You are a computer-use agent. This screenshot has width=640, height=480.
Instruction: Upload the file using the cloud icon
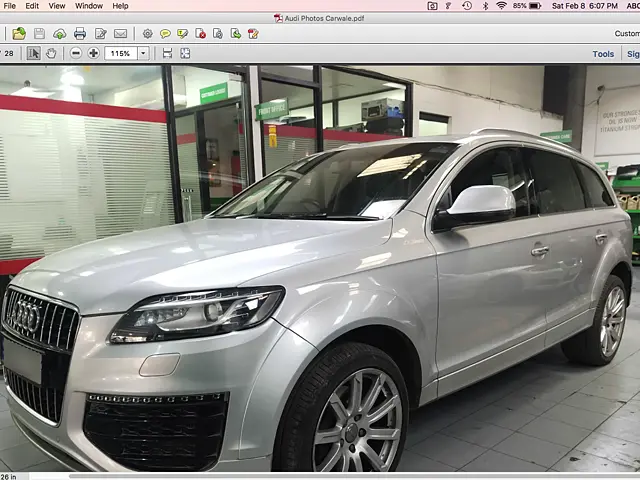(60, 34)
